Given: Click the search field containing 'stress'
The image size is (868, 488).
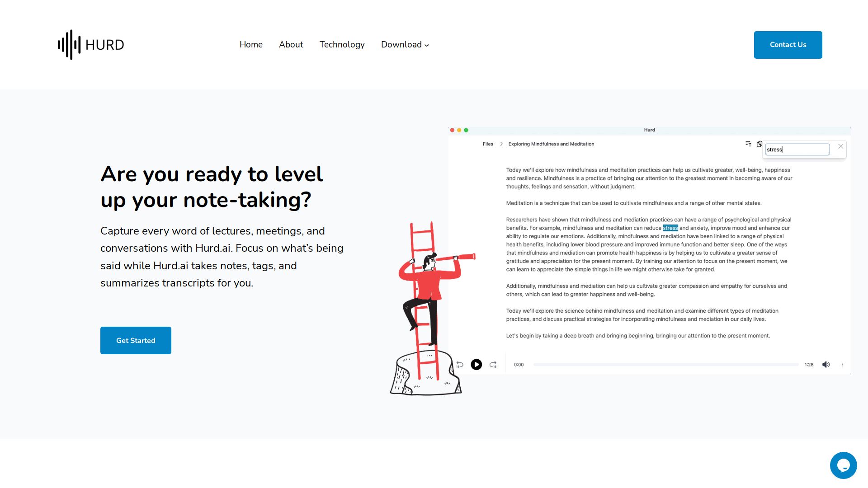Looking at the screenshot, I should (797, 150).
